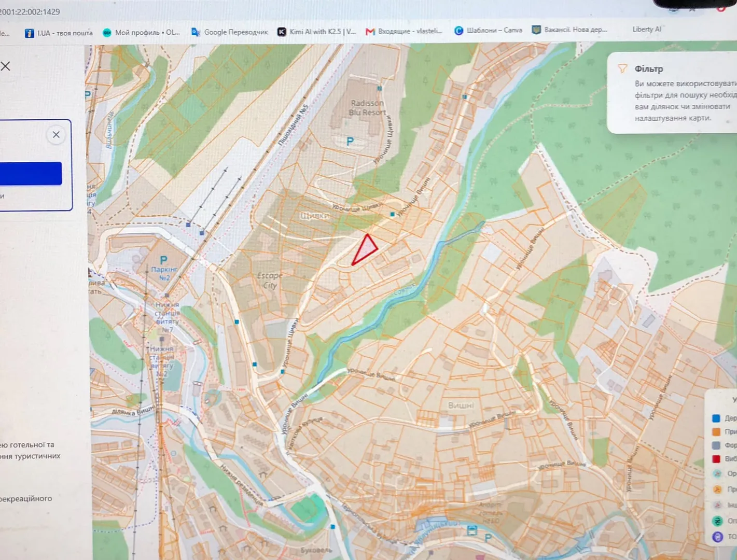The height and width of the screenshot is (560, 737).
Task: Open the I.UA - твоя пошта bookmark
Action: coord(59,33)
